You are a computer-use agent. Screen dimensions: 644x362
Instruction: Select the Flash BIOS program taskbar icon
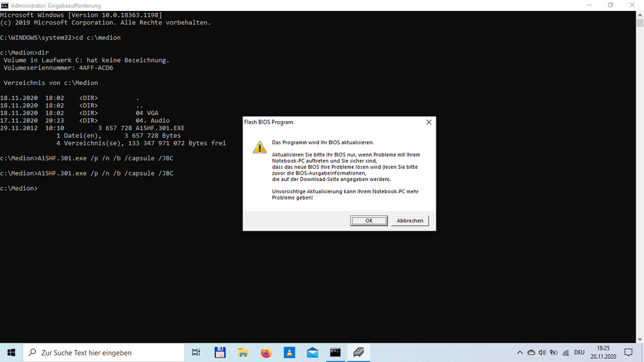359,352
